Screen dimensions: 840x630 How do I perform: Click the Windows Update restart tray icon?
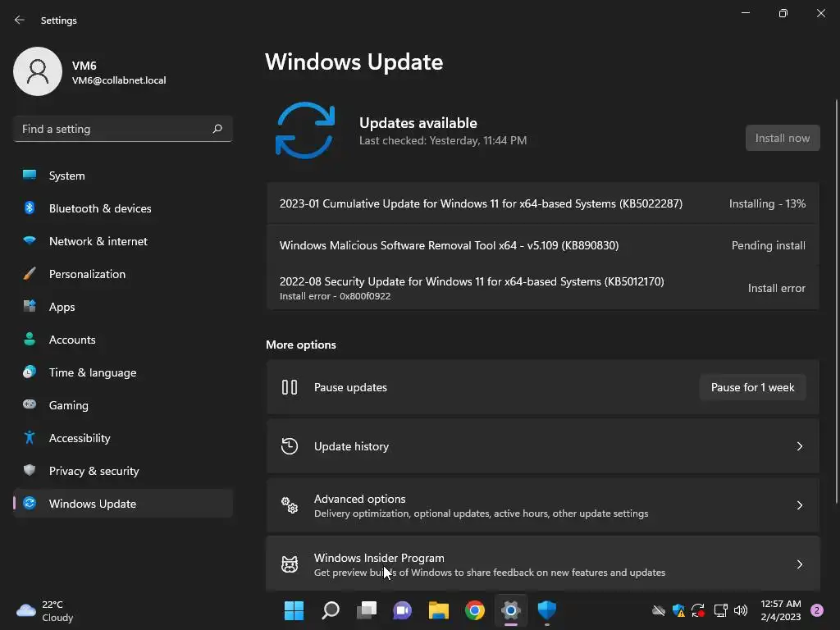(698, 610)
